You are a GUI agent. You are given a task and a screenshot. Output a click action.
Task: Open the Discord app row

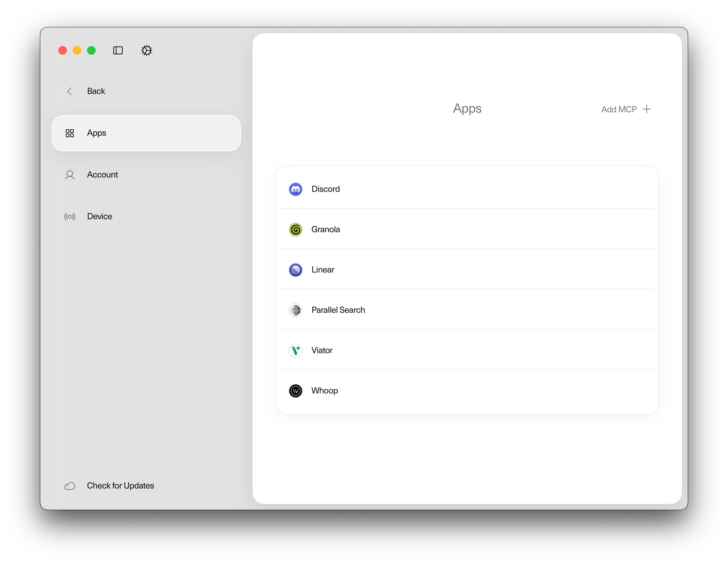tap(467, 189)
